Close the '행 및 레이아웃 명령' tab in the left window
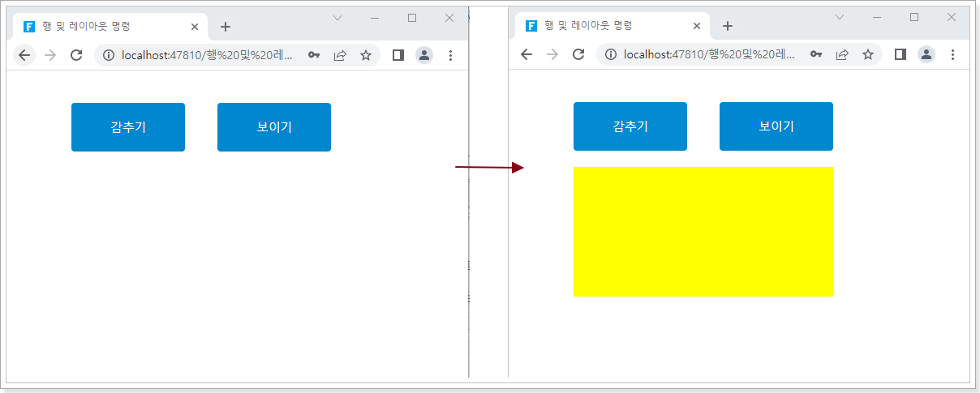Viewport: 980px width, 393px height. 195,26
